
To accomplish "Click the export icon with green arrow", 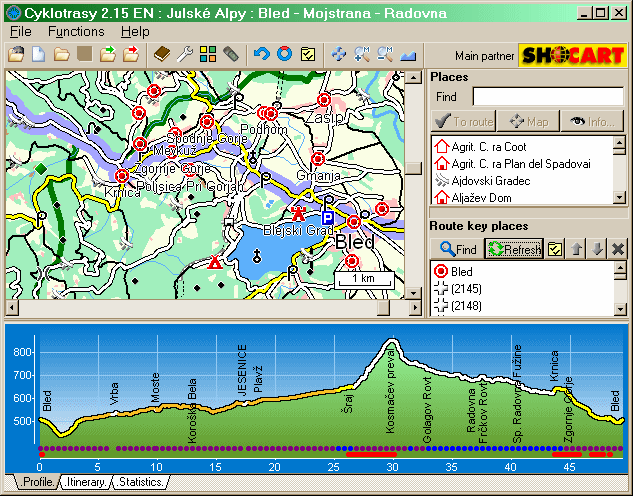I will (x=108, y=54).
